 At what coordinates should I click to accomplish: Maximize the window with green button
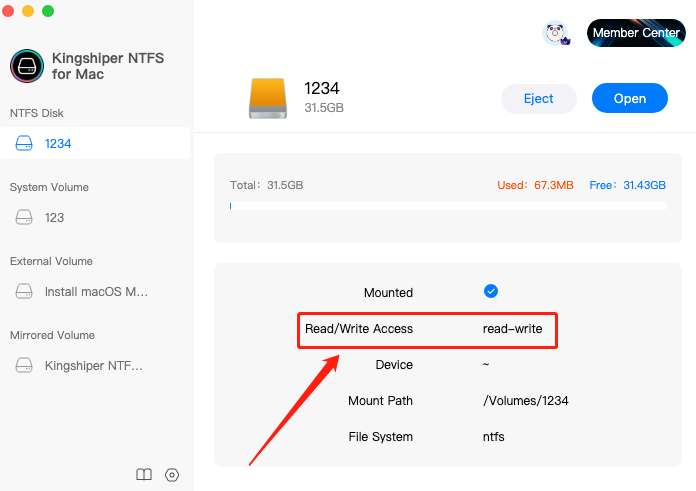coord(48,11)
